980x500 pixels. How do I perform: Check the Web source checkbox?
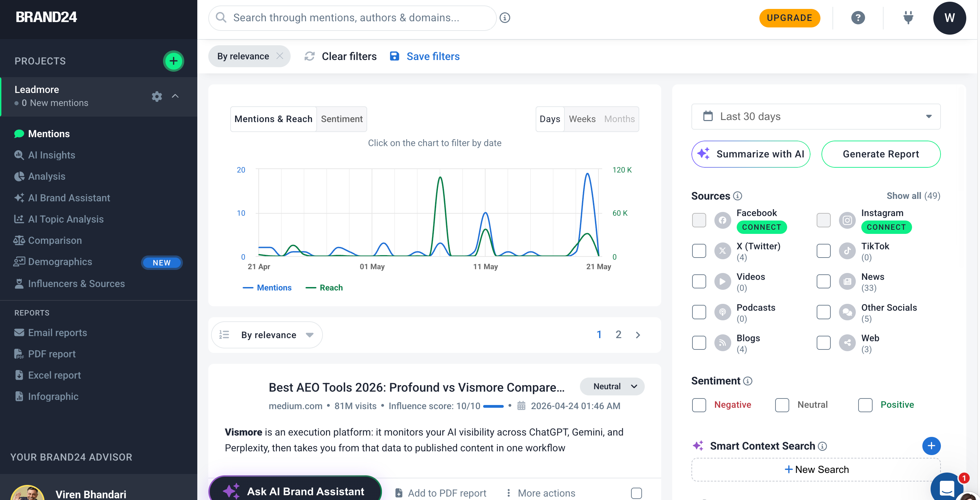823,343
